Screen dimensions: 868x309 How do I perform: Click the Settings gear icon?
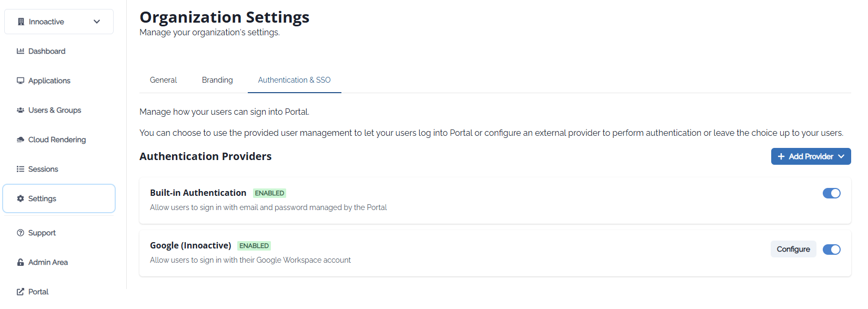[21, 198]
